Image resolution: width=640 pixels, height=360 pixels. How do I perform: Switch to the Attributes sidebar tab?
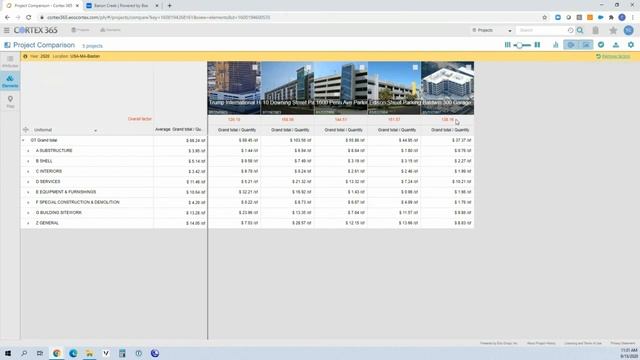[10, 62]
